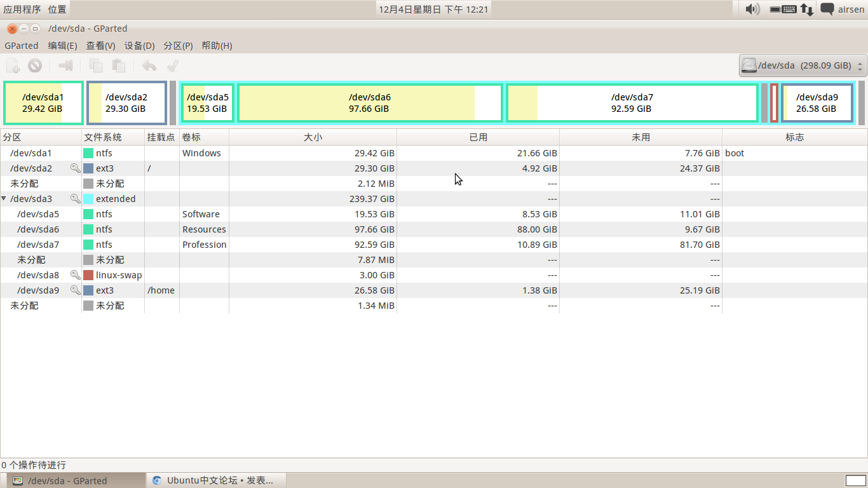Click the lock key icon beside /dev/sda9
The image size is (868, 488).
point(75,290)
